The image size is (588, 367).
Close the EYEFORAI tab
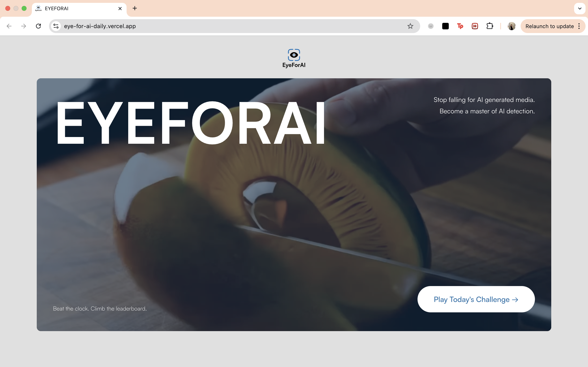(x=120, y=9)
